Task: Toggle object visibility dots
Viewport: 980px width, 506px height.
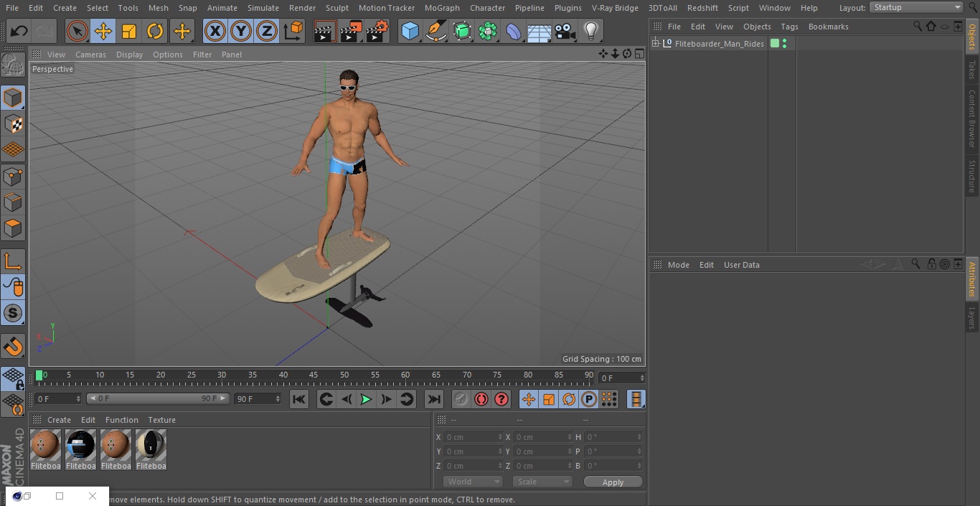Action: pyautogui.click(x=785, y=43)
